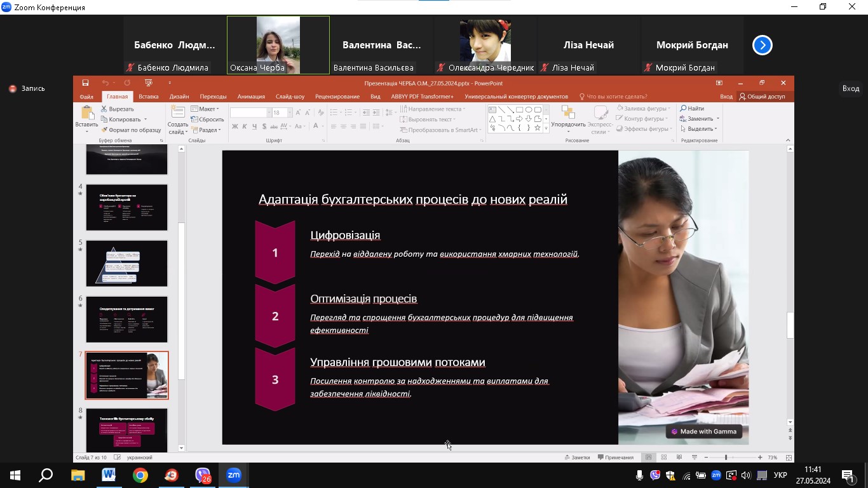This screenshot has width=868, height=488.
Task: Switch to slide sorter view icon
Action: pyautogui.click(x=663, y=457)
